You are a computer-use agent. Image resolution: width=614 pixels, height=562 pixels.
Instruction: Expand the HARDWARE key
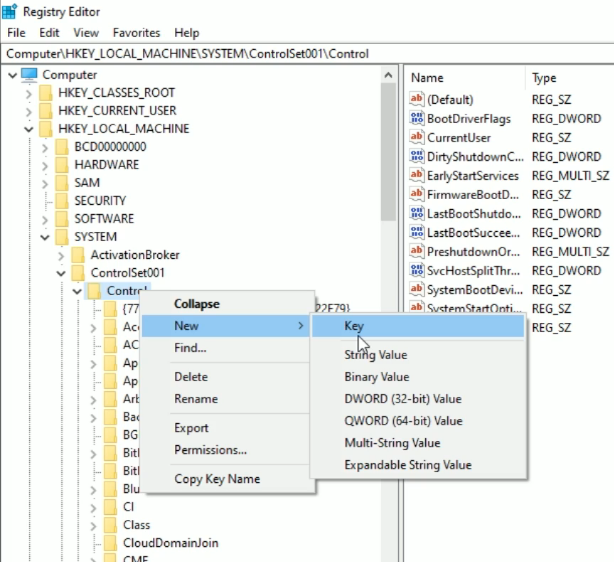click(45, 166)
